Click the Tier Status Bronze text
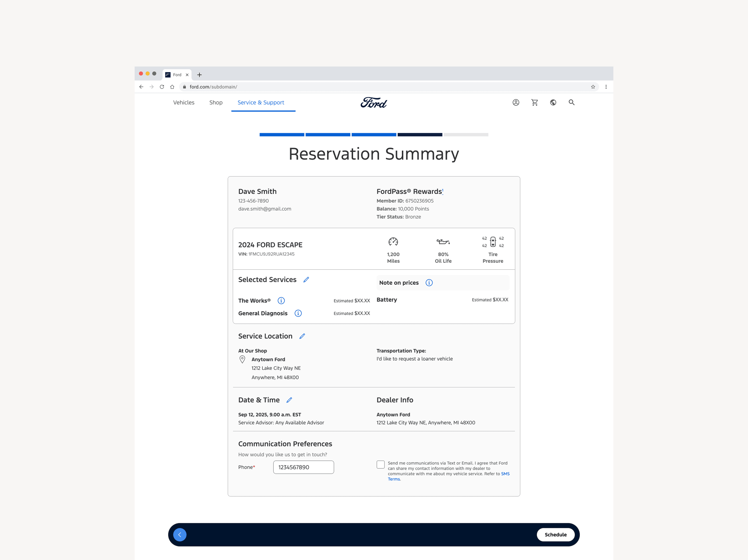The height and width of the screenshot is (560, 748). [399, 217]
